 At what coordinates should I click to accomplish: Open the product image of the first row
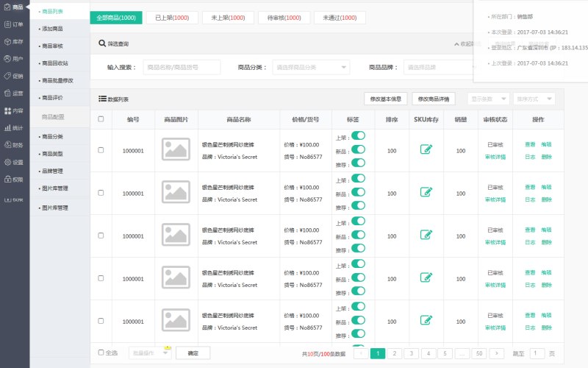(x=176, y=149)
